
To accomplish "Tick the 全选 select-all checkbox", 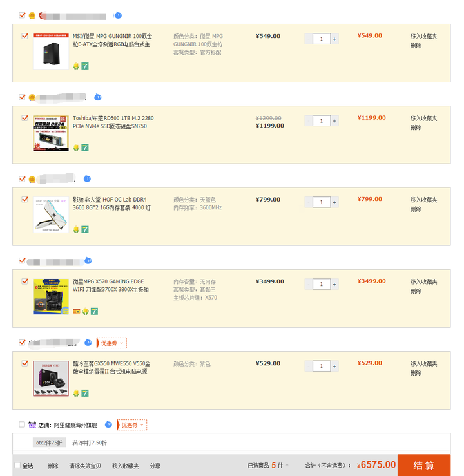I will point(17,465).
